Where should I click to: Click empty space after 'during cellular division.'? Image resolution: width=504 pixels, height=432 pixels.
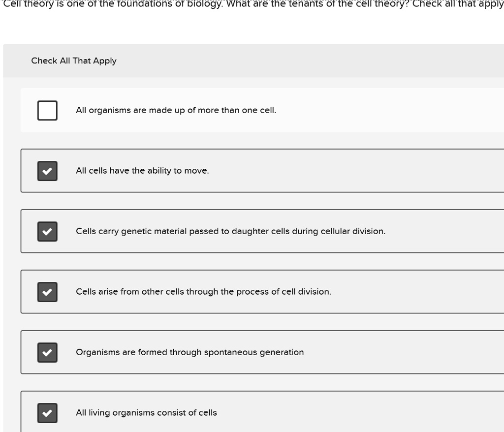tap(443, 231)
